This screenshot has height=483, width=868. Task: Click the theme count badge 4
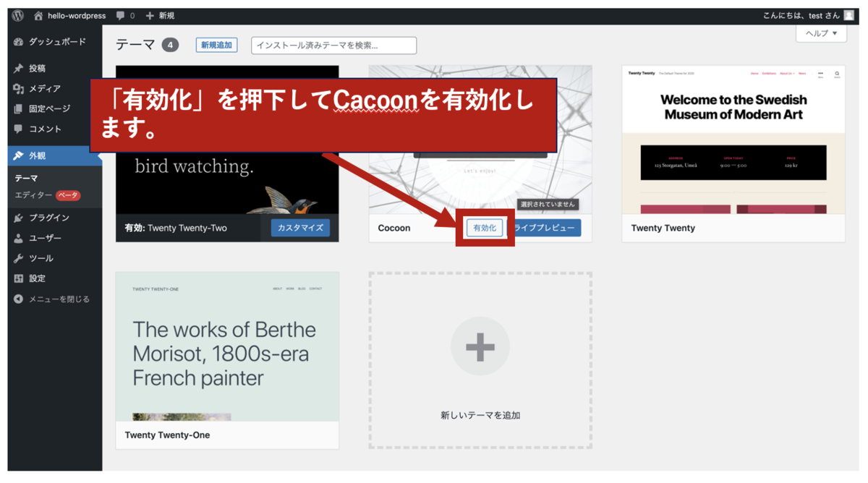170,45
